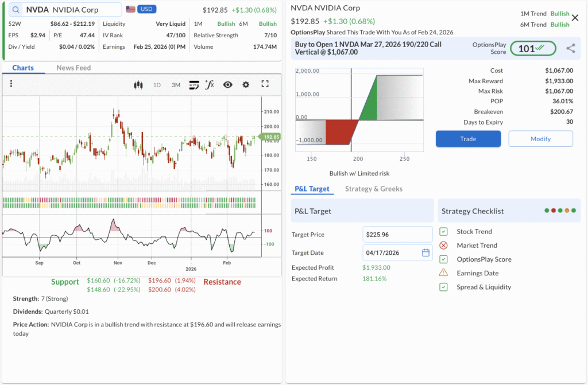Click the Spread & Liquidity checkbox
The width and height of the screenshot is (588, 385).
[443, 287]
